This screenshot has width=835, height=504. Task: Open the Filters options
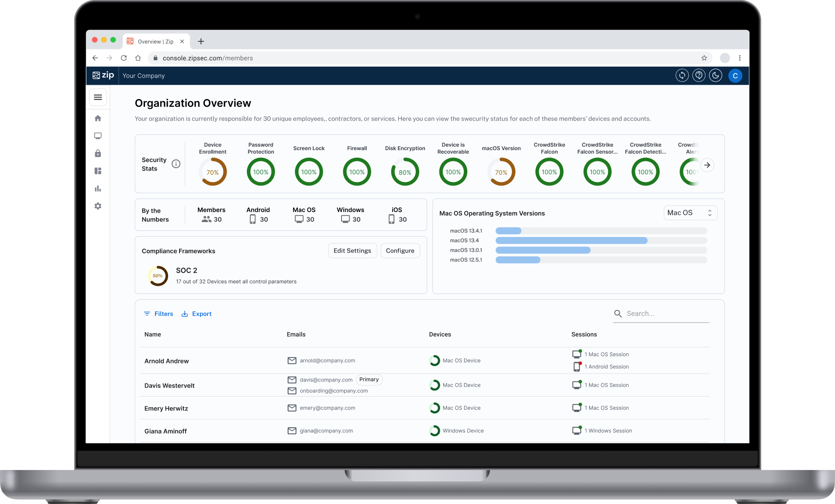pos(159,314)
